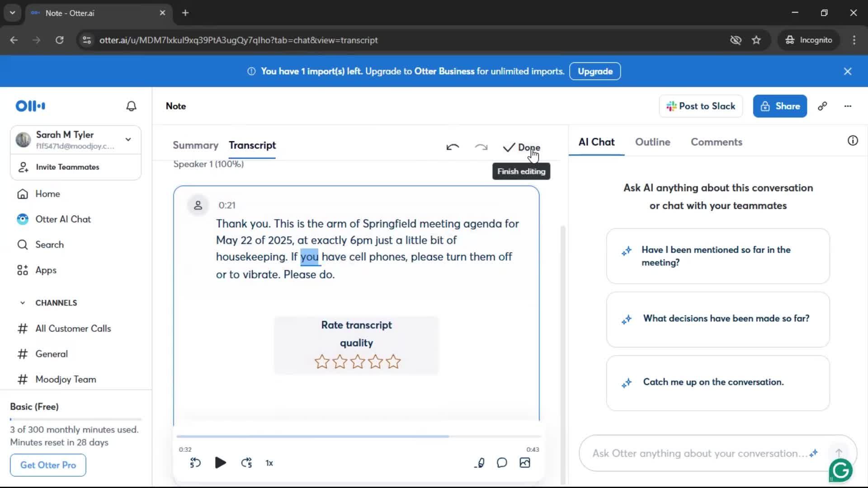Rate transcript quality one star
868x488 pixels.
coord(322,361)
